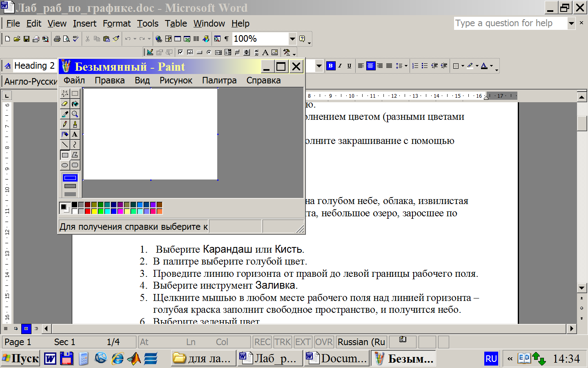Image resolution: width=588 pixels, height=368 pixels.
Task: Open the Table menu in Word
Action: pyautogui.click(x=176, y=24)
